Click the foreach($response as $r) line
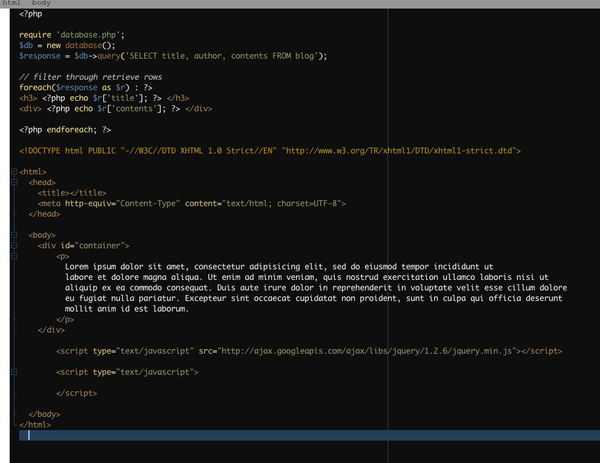 pyautogui.click(x=86, y=88)
